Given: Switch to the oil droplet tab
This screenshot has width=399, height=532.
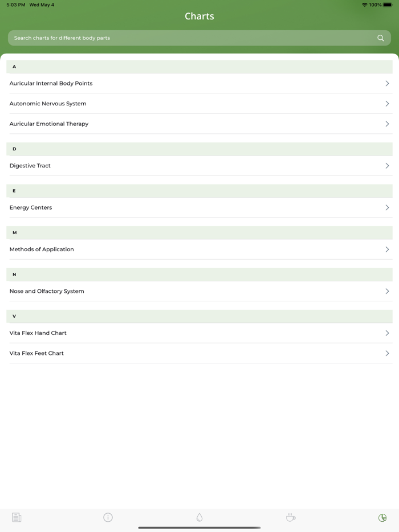Looking at the screenshot, I should 199,517.
